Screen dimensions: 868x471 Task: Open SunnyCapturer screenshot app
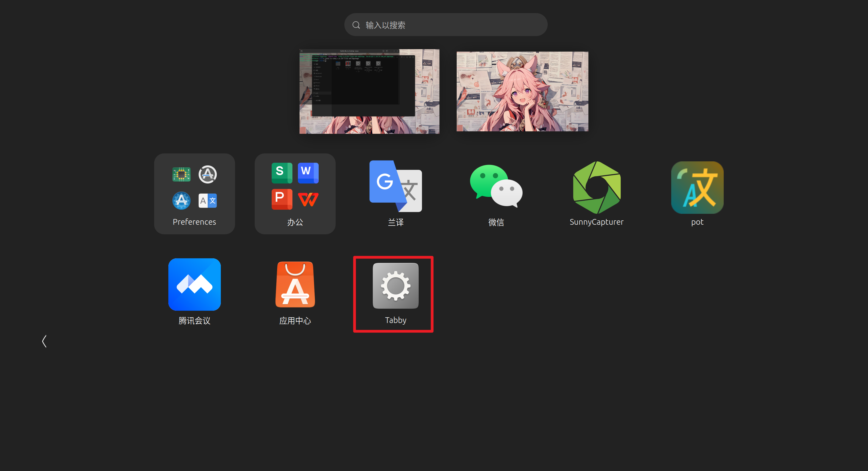[x=596, y=187]
